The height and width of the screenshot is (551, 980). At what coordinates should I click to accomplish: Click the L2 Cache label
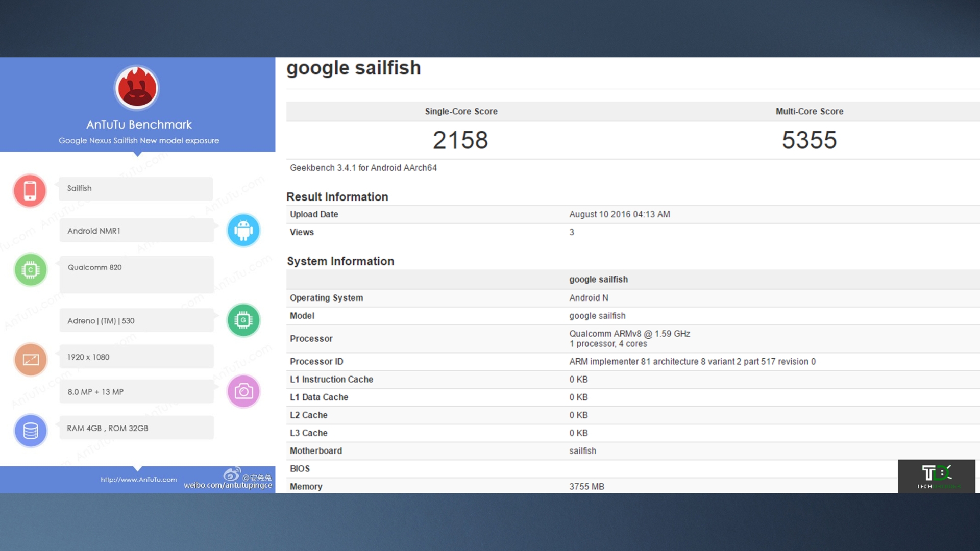click(309, 415)
